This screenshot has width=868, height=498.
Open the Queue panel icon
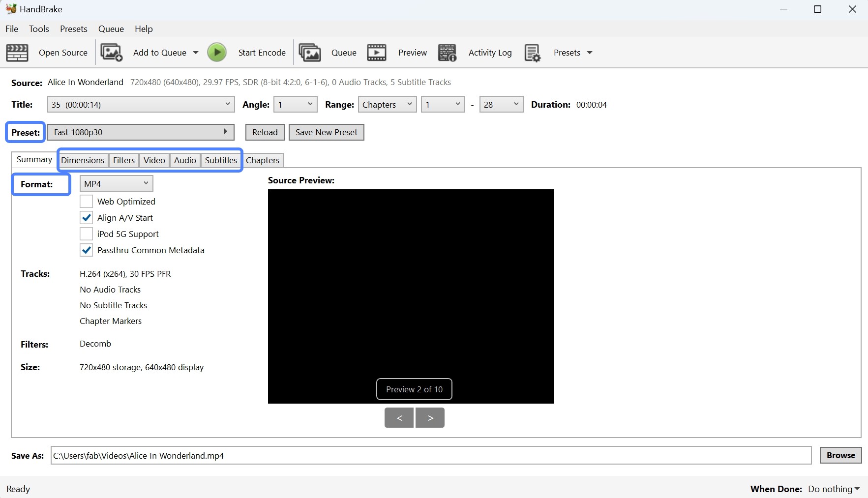coord(310,52)
